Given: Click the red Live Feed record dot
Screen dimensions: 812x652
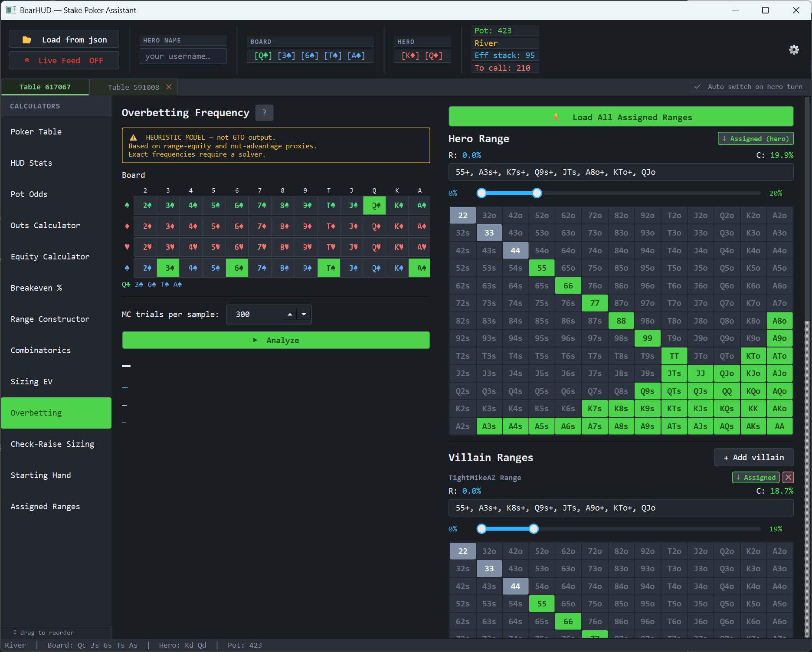Looking at the screenshot, I should 27,60.
